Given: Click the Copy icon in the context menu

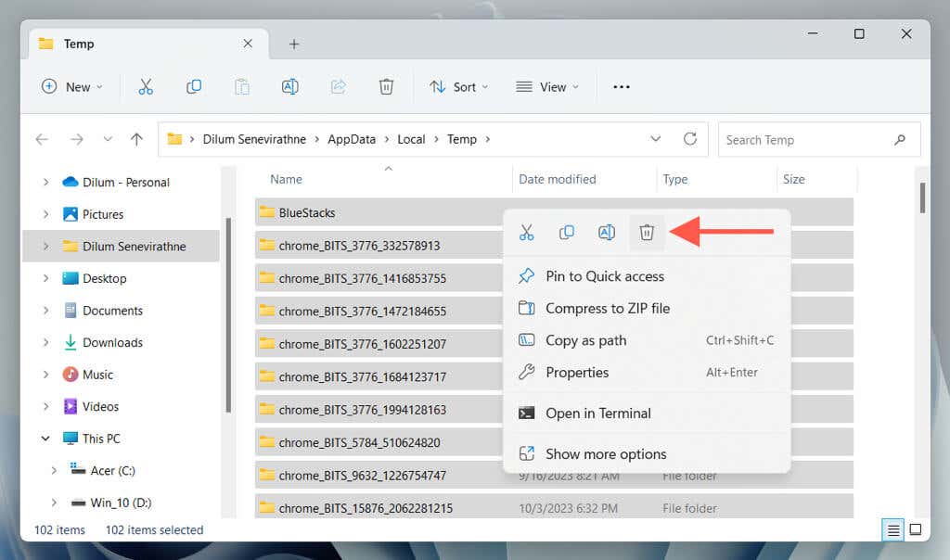Looking at the screenshot, I should 567,232.
